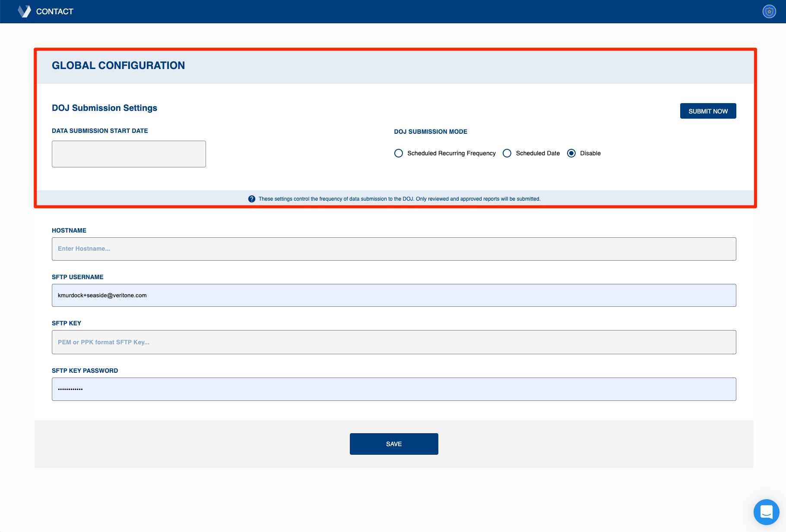Open the chat support widget

coord(766,512)
